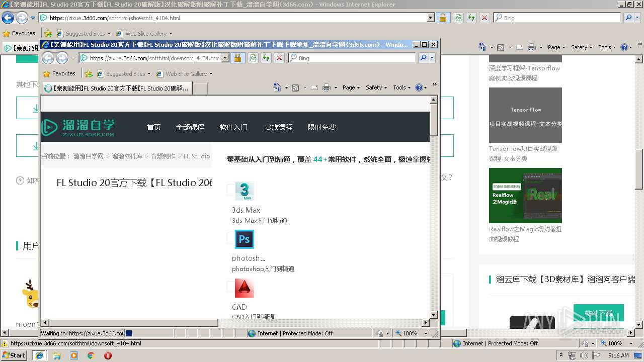Expand the command bar overflow chevron in front window

tap(435, 84)
